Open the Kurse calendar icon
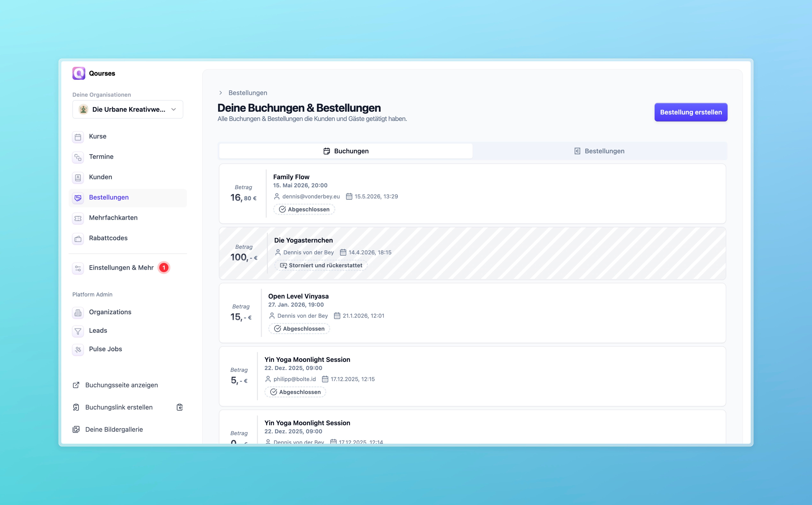This screenshot has height=505, width=812. (78, 137)
